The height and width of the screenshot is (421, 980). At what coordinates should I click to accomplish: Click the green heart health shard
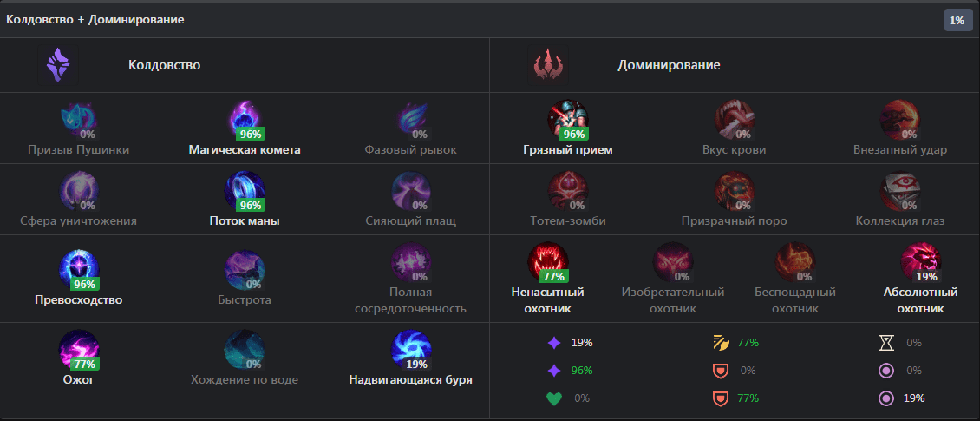coord(554,398)
